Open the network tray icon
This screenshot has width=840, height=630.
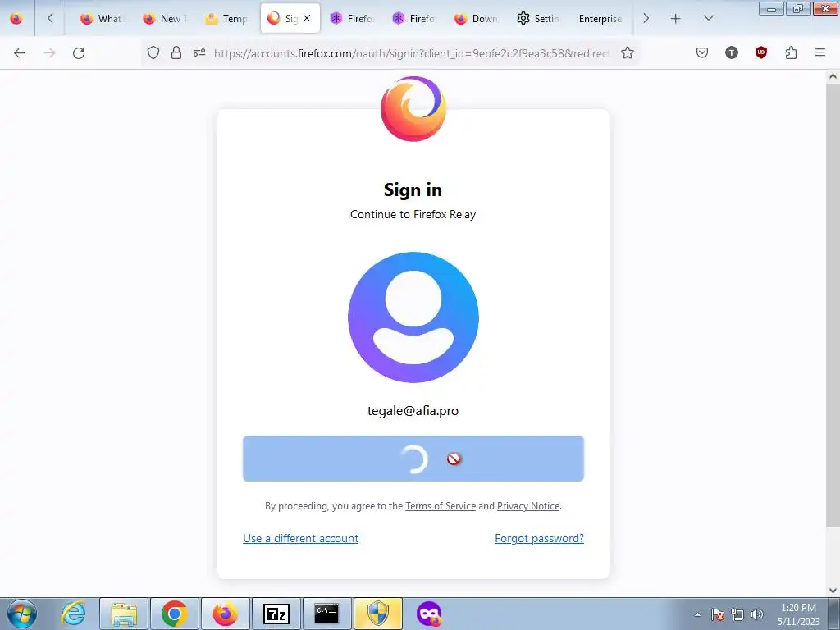(737, 614)
